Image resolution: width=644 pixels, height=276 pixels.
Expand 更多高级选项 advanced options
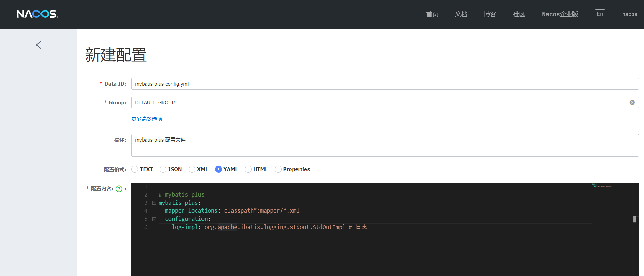(147, 119)
